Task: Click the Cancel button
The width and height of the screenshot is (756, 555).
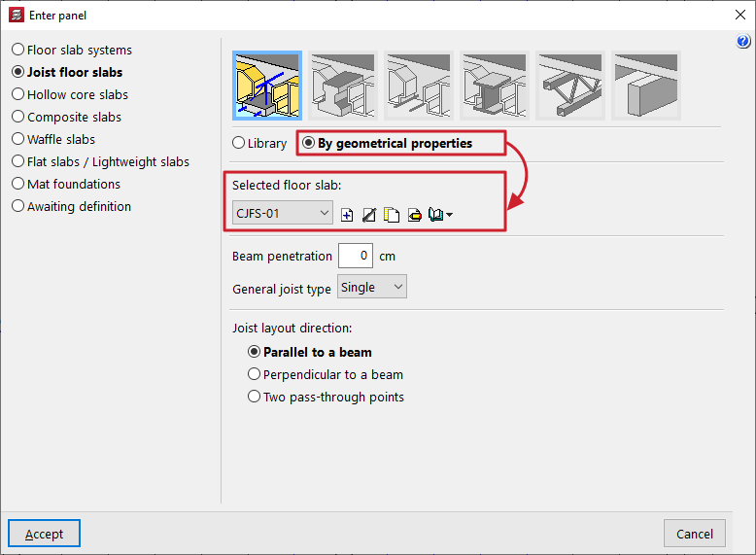Action: click(694, 534)
